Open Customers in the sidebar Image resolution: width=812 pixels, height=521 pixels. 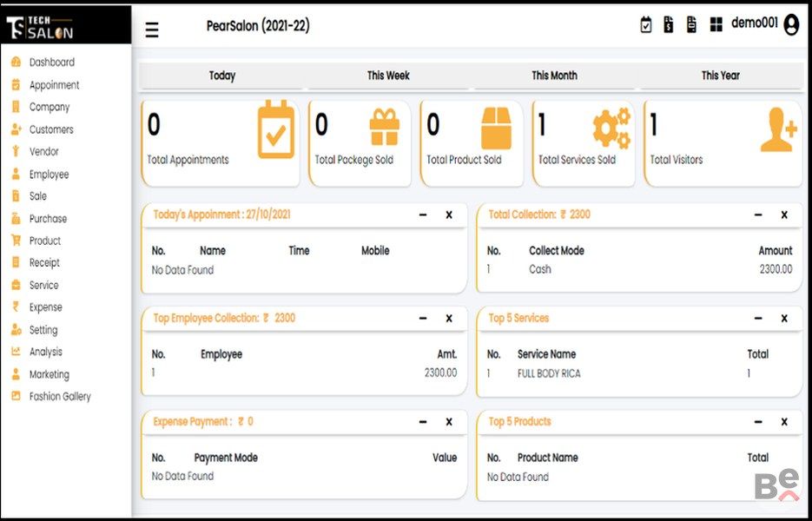(x=50, y=129)
